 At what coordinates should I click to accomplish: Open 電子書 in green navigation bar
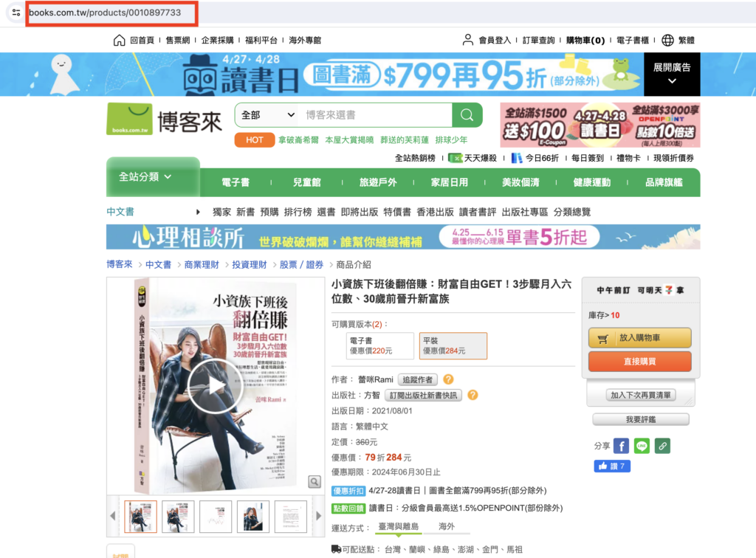(236, 182)
